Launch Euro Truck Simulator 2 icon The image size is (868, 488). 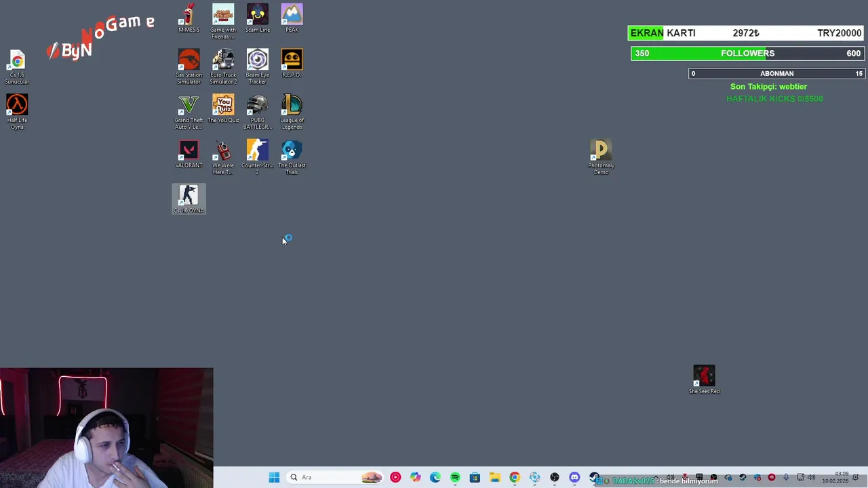click(x=223, y=66)
